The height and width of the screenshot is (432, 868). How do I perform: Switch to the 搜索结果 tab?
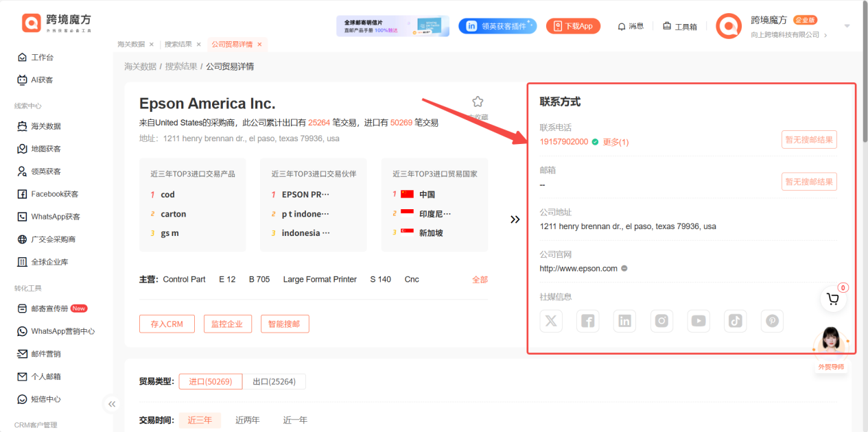(178, 44)
